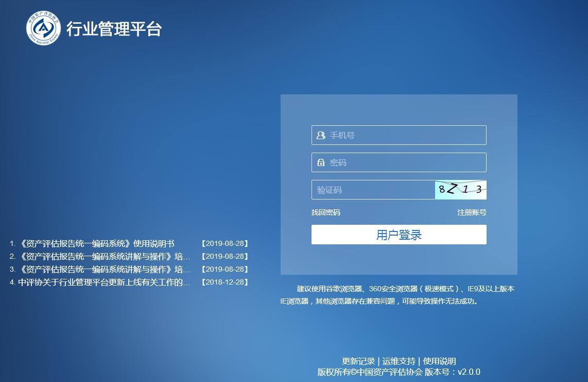Click the China Appraisal Society logo
This screenshot has width=588, height=382.
[44, 28]
